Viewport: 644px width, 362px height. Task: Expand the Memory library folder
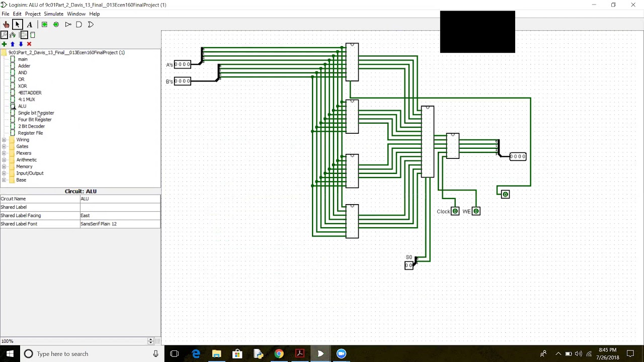[4, 166]
